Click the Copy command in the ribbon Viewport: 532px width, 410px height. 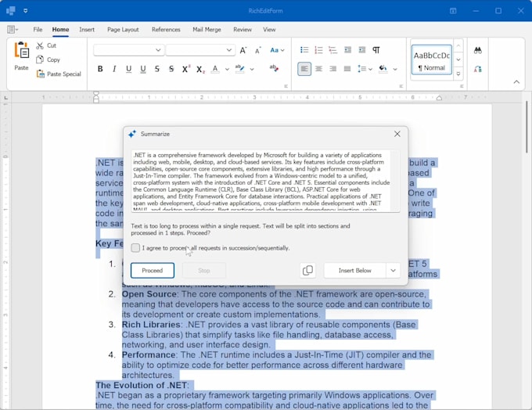click(x=49, y=59)
